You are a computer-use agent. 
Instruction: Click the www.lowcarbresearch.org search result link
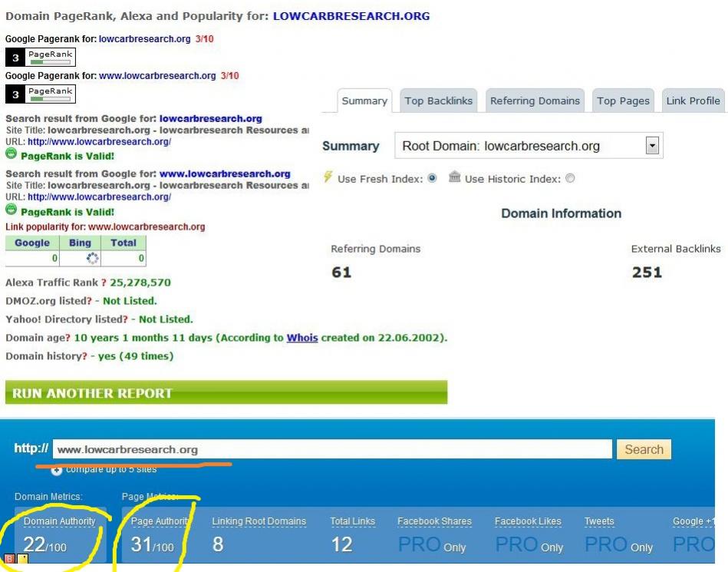coord(225,174)
